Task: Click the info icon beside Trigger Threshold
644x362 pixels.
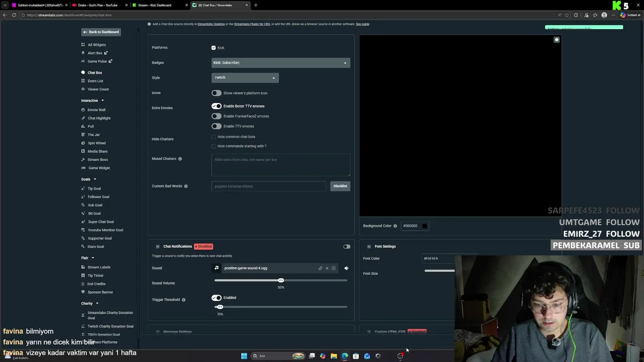Action: point(183,300)
